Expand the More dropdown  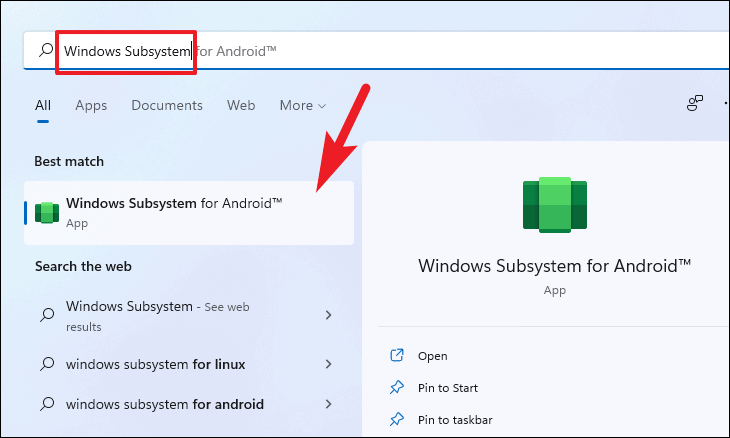click(303, 106)
